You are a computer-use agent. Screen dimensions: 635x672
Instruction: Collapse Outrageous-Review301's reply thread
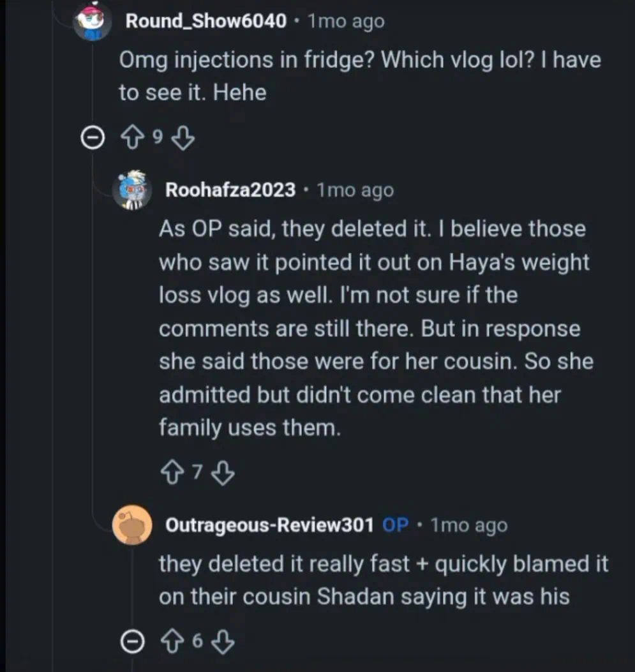point(133,643)
